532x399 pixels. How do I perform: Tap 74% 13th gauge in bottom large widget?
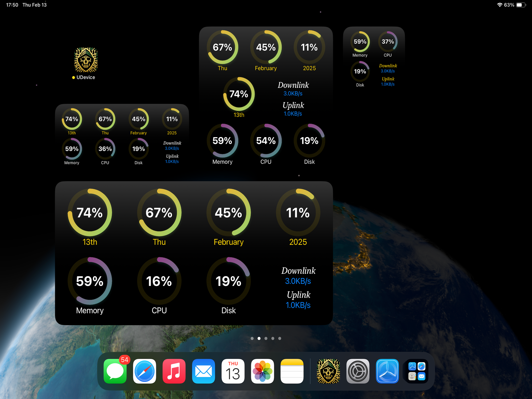coord(90,213)
